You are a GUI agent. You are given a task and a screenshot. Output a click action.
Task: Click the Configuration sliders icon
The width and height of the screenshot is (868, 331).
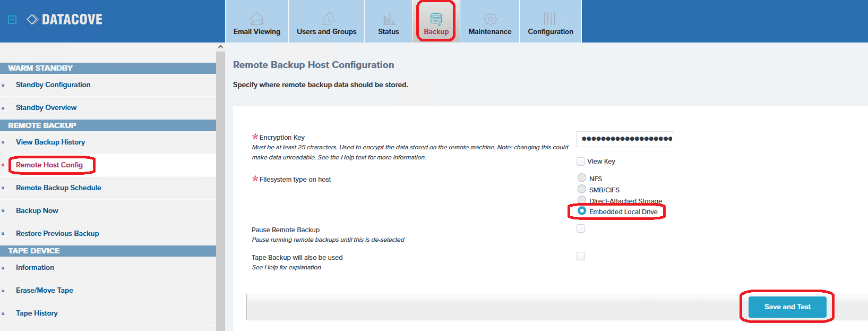pos(550,19)
